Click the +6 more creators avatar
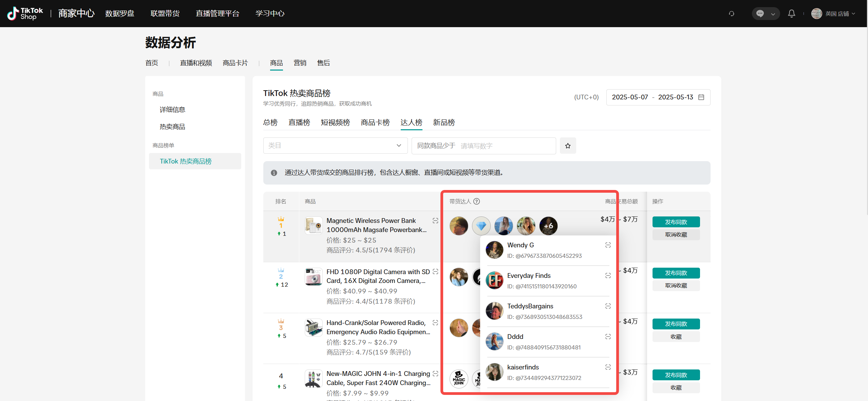The width and height of the screenshot is (868, 401). (548, 226)
